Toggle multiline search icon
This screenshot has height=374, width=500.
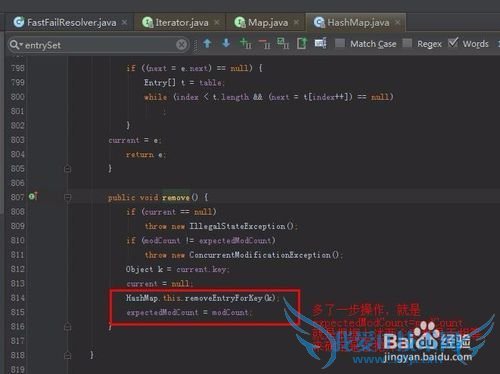click(321, 43)
